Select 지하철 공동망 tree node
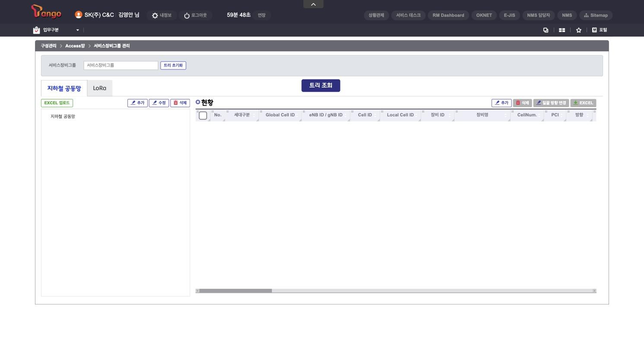 click(63, 116)
